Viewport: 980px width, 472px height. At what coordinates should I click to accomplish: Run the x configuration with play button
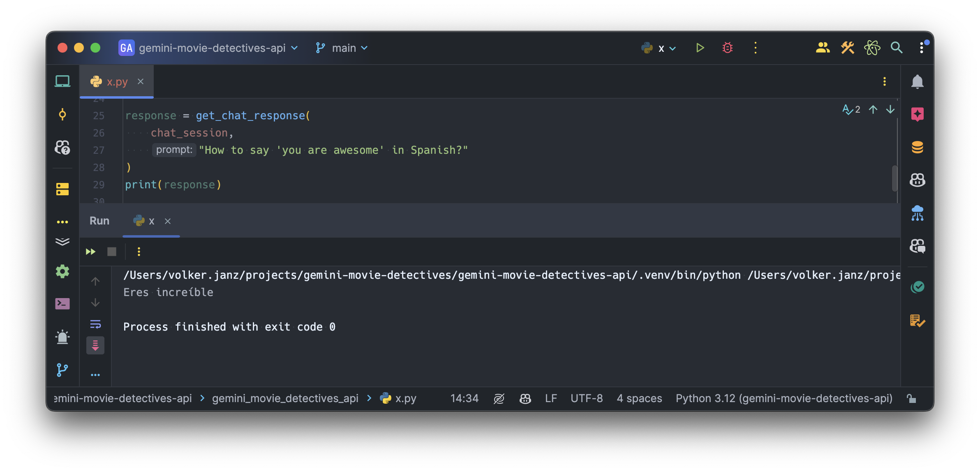point(700,48)
